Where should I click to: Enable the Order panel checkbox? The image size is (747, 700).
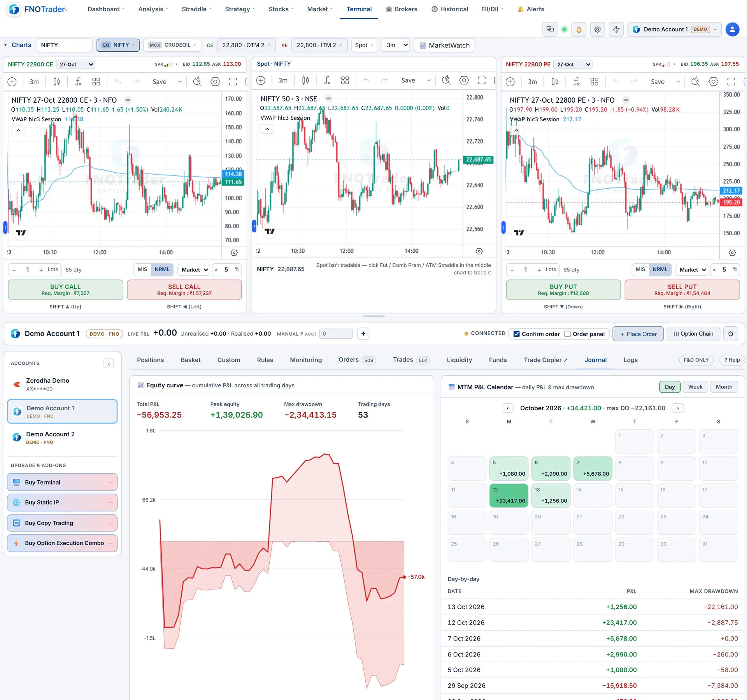click(x=567, y=334)
